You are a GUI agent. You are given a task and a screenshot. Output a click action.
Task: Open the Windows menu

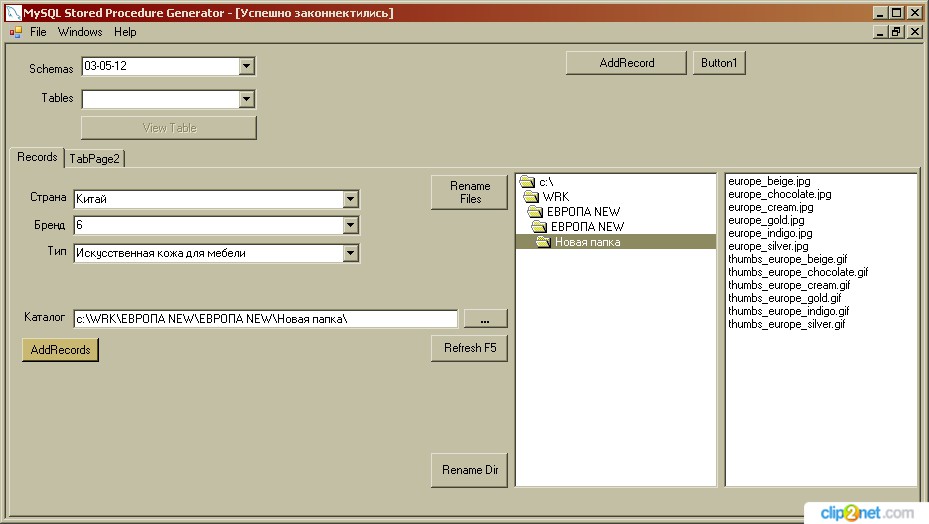pyautogui.click(x=80, y=32)
